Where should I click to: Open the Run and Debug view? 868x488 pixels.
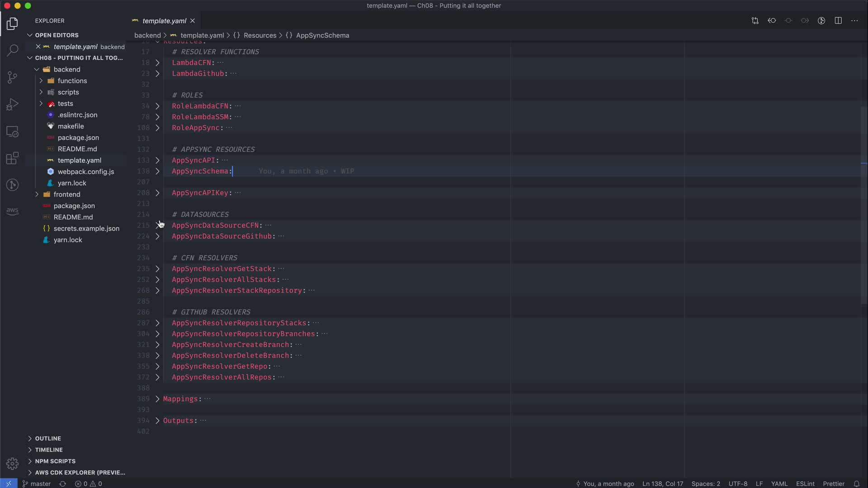click(x=12, y=104)
